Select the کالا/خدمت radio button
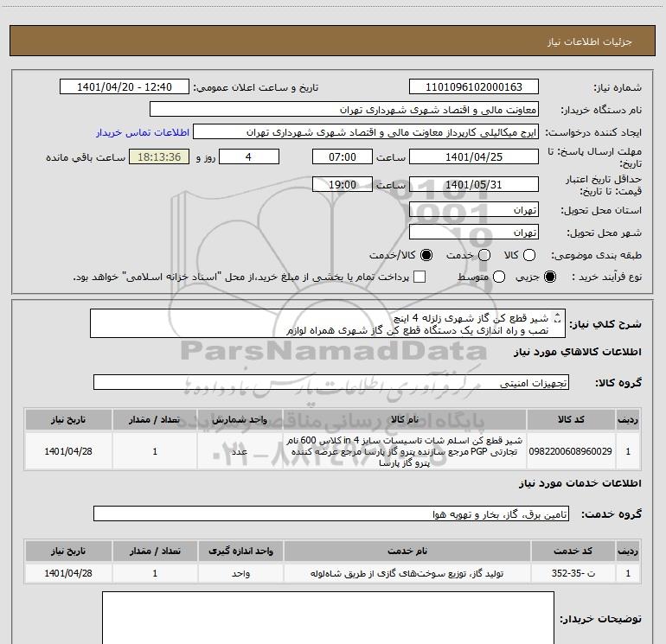Screen dimensions: 666x644 point(426,255)
